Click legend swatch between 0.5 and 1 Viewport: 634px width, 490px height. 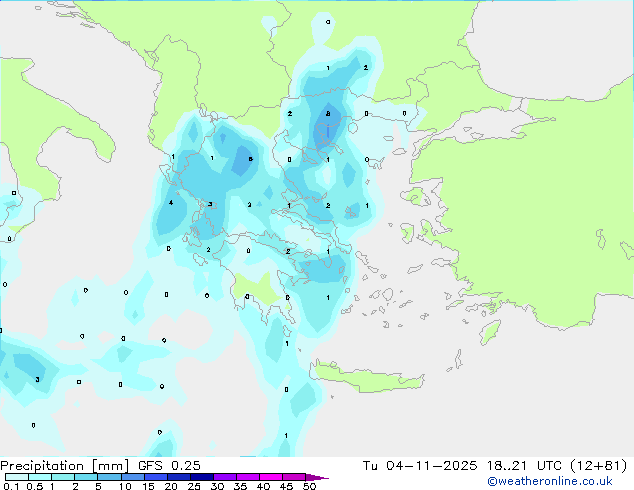[x=40, y=477]
